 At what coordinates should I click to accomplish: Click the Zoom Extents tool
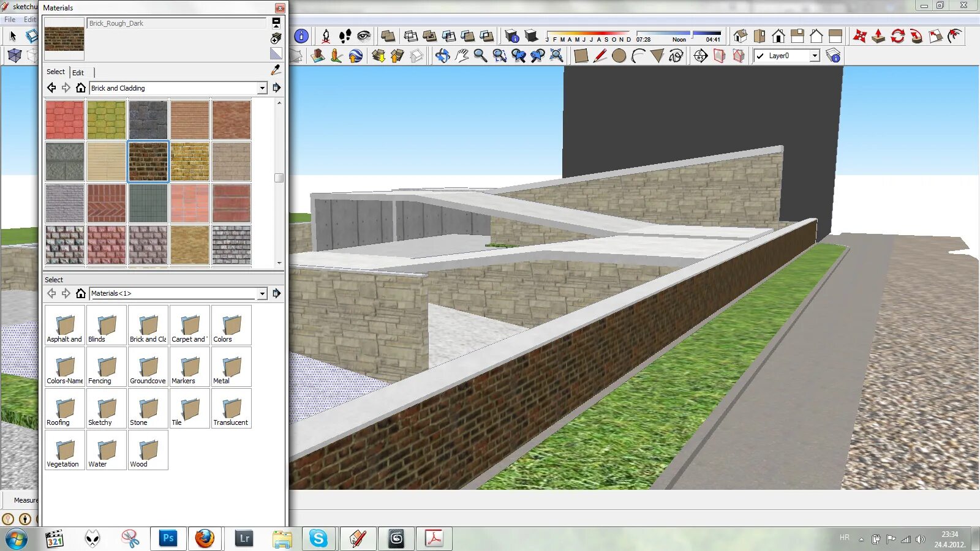[x=556, y=56]
